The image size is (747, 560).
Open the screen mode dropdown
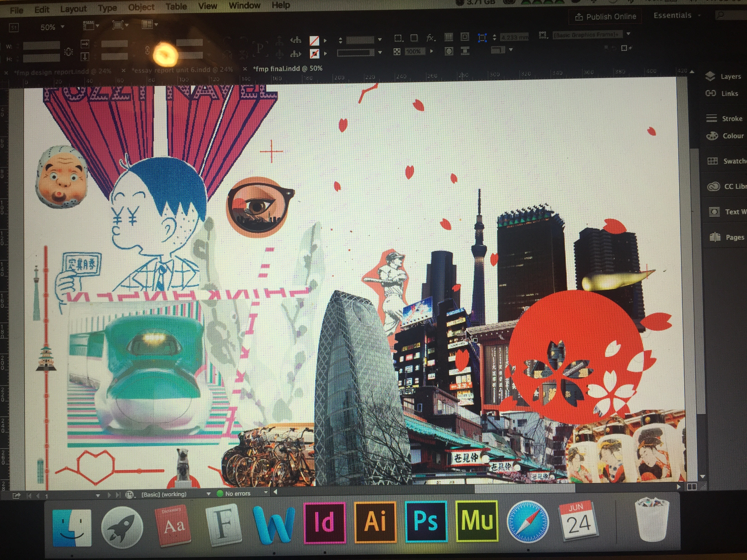coord(120,25)
